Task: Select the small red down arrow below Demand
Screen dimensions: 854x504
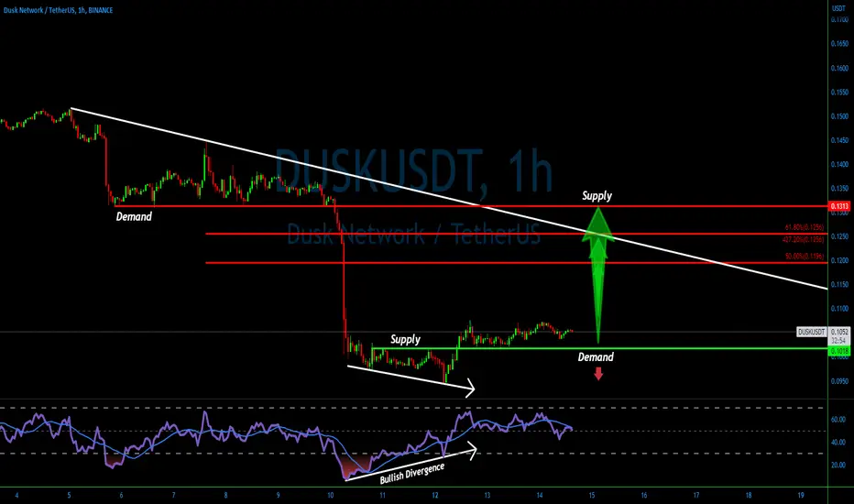Action: 598,373
